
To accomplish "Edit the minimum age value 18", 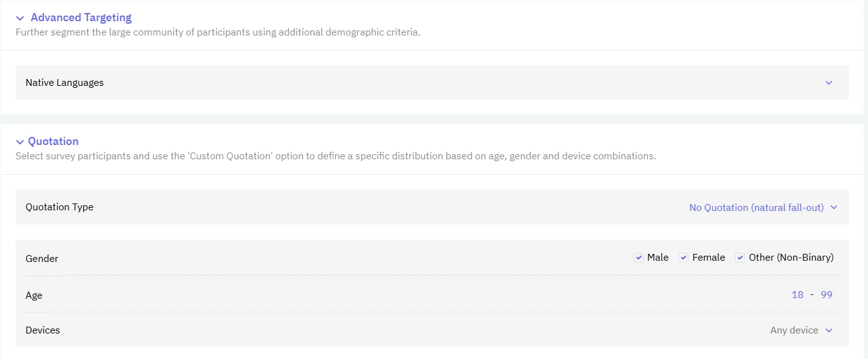I will [797, 295].
